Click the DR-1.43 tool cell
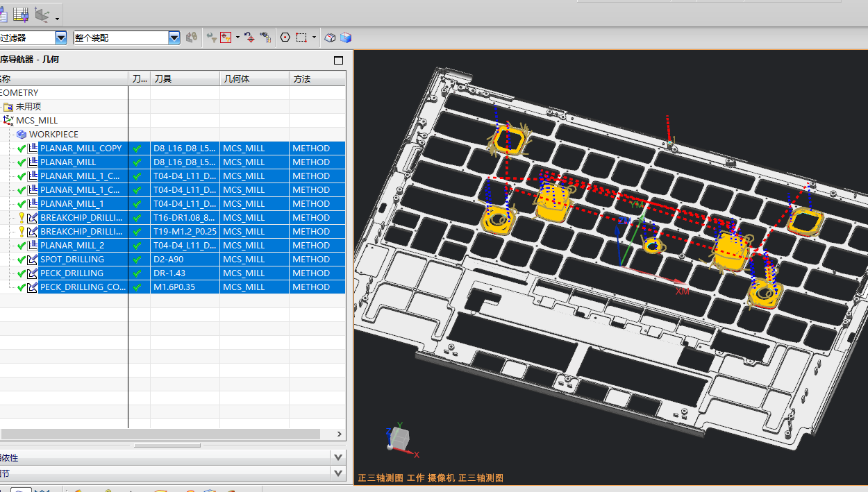868x492 pixels. [x=185, y=273]
